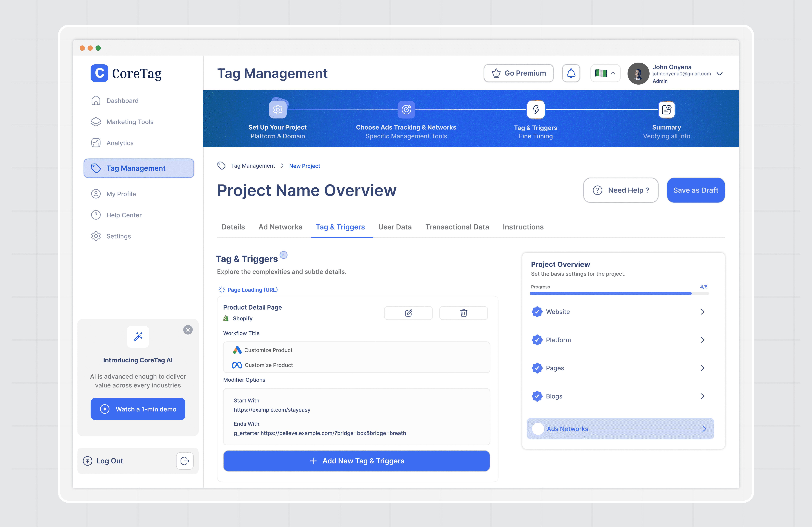Open Dashboard from the sidebar

point(115,101)
